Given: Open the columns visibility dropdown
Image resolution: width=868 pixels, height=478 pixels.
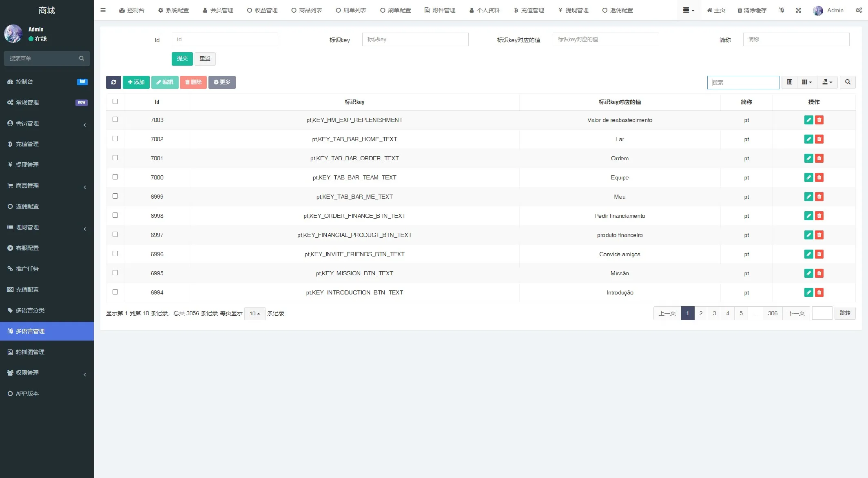Looking at the screenshot, I should coord(807,82).
